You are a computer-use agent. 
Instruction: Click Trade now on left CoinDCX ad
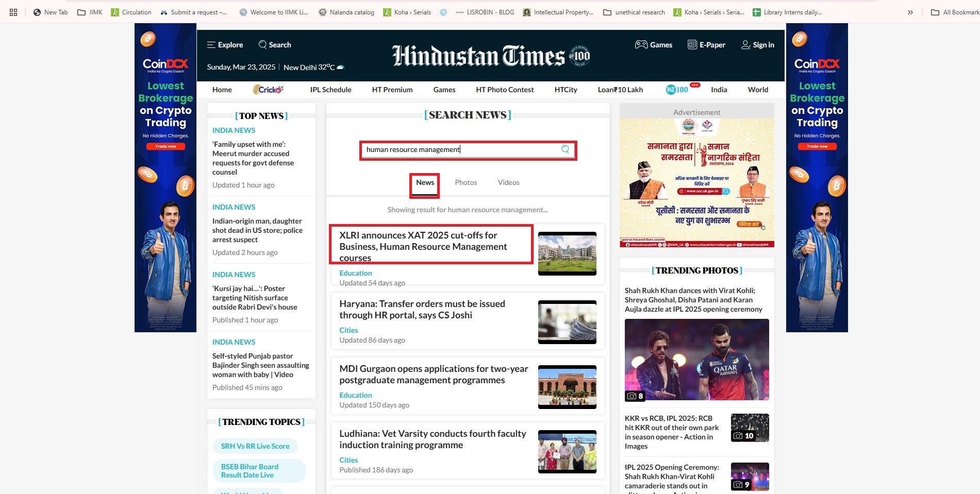165,146
